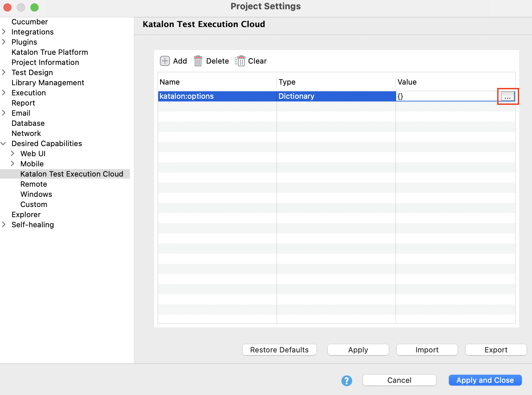Select Email label in tree
532x395 pixels.
pos(21,113)
